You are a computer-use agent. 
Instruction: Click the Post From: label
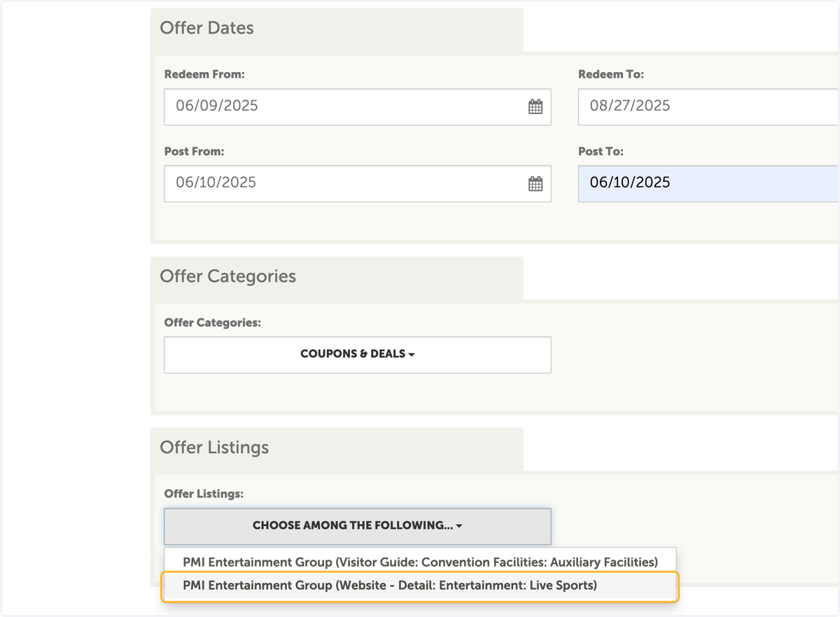(194, 151)
